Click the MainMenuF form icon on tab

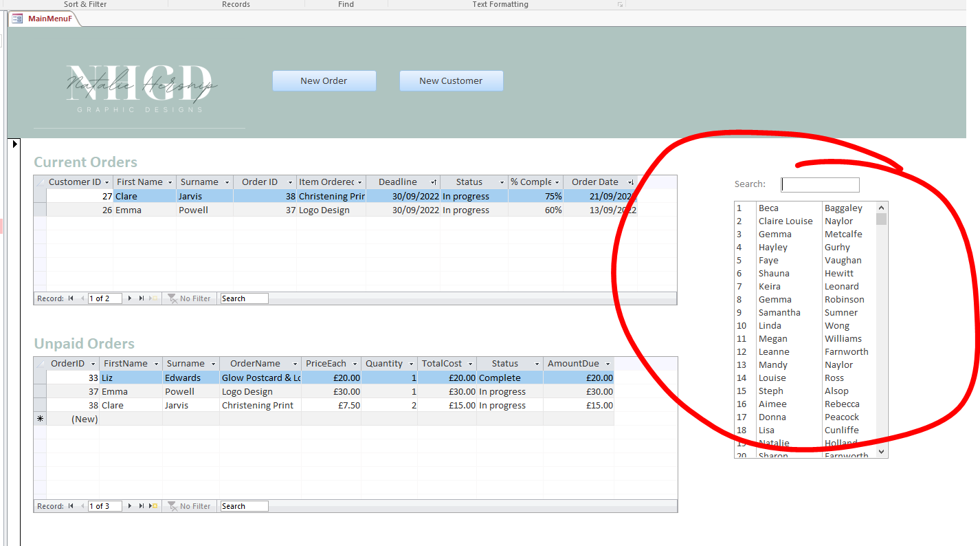point(18,19)
